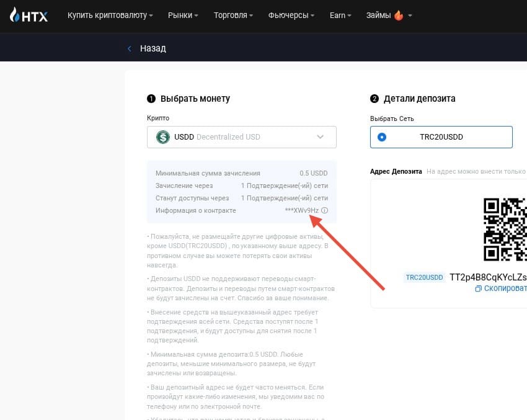The image size is (527, 420).
Task: Click the TRC20USDD tag near address
Action: coord(424,277)
